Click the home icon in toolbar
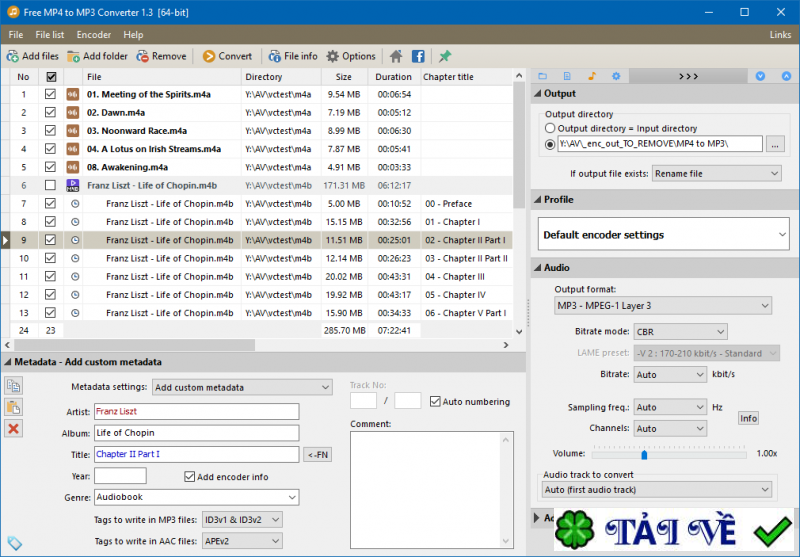The width and height of the screenshot is (800, 557). [397, 56]
